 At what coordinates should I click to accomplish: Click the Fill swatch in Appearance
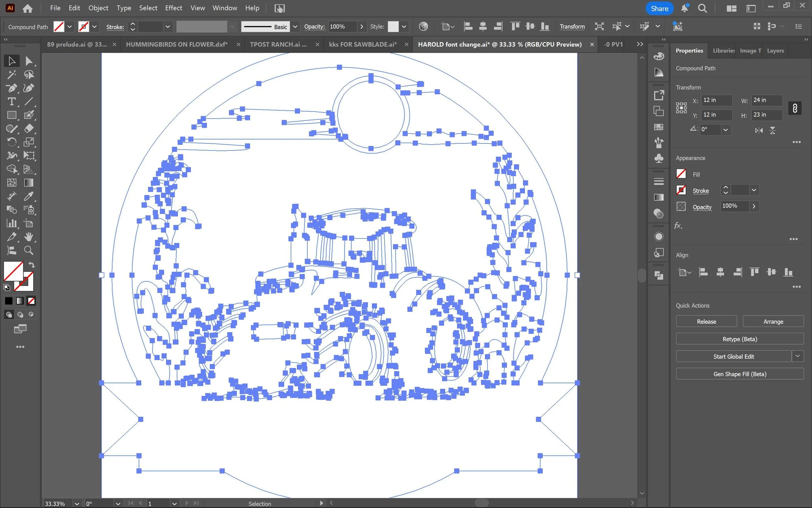tap(681, 174)
